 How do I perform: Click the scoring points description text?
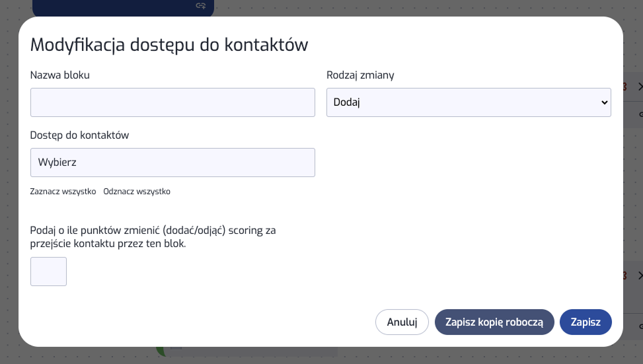click(x=153, y=237)
